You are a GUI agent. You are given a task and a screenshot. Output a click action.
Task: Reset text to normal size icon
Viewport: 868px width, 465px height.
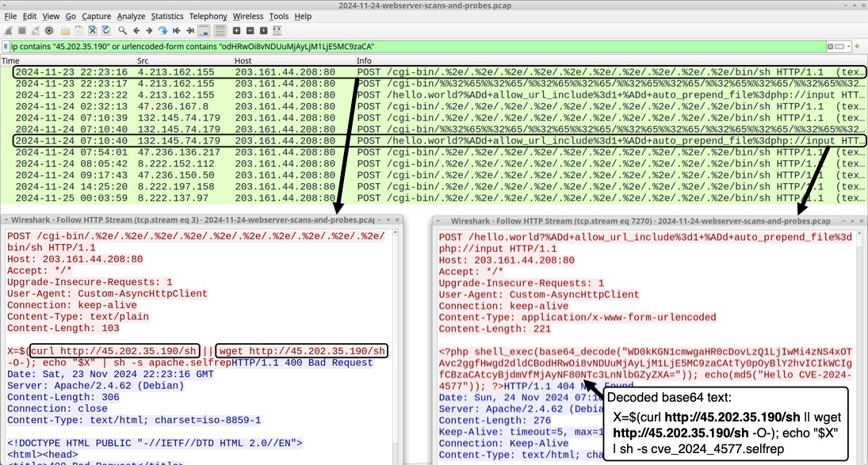[x=263, y=31]
